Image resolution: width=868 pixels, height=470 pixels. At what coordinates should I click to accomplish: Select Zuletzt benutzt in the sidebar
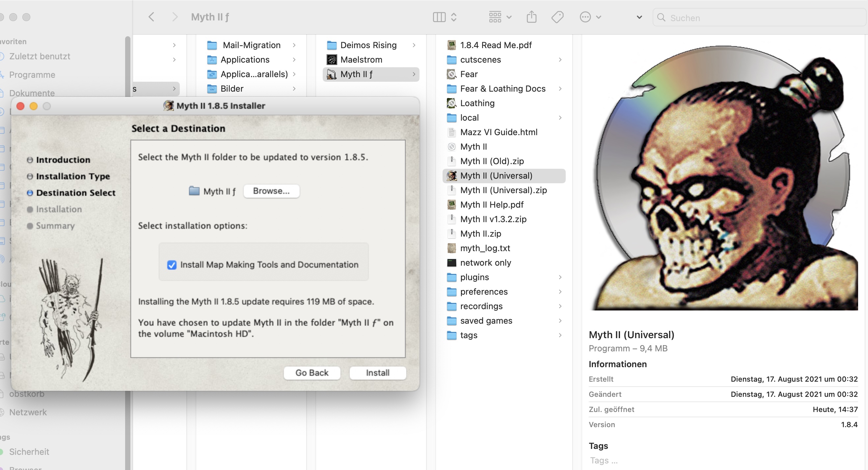click(40, 56)
